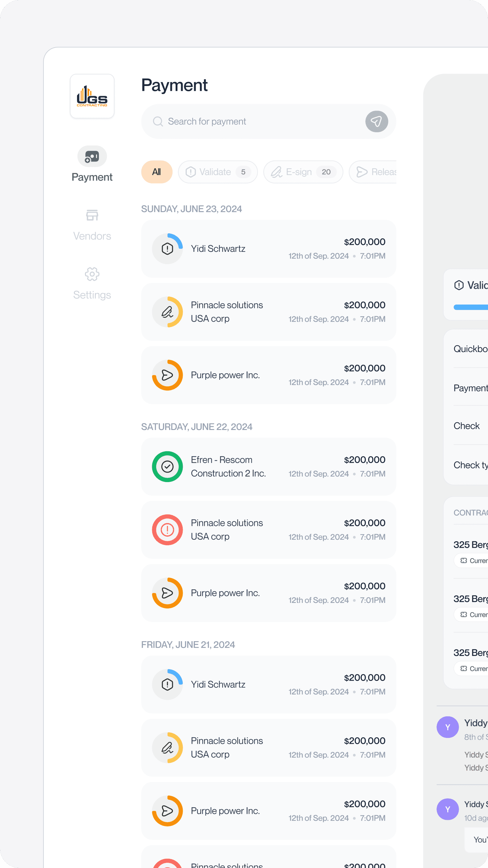The image size is (488, 868).
Task: Click the Release icon on Saturday's Purple power
Action: coord(167,593)
